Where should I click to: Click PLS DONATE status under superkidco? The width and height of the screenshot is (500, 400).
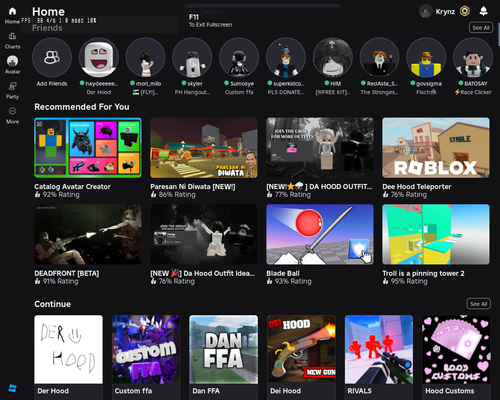(x=286, y=92)
